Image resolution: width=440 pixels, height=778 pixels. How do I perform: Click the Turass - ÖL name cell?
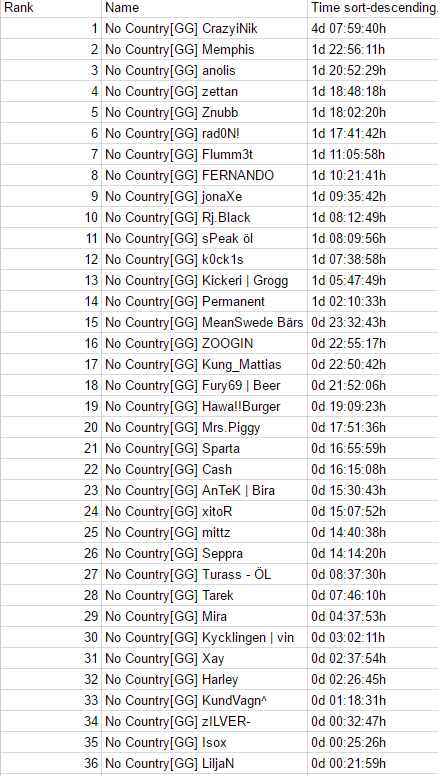coord(204,574)
